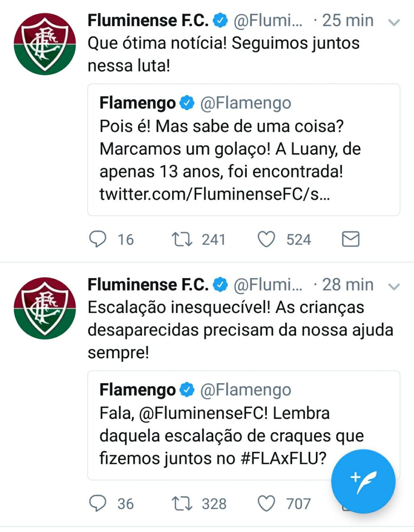Open Flamengo's quoted tweet about Luany
Screen dimensions: 414x532
point(244,150)
